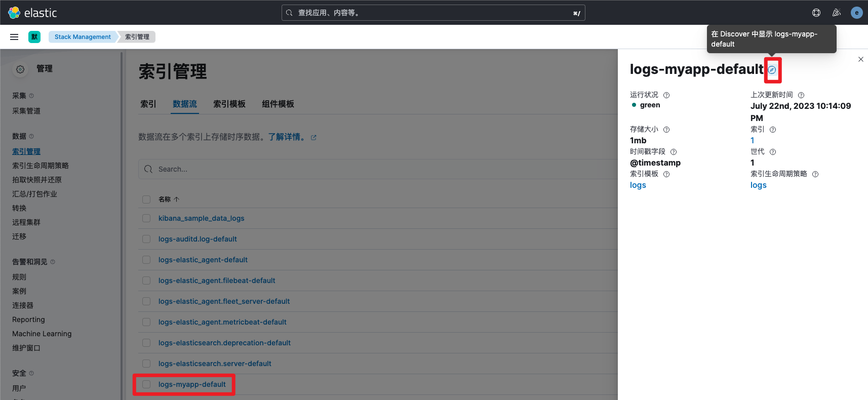
Task: Select the logs-auditd.log-default row checkbox
Action: coord(146,239)
